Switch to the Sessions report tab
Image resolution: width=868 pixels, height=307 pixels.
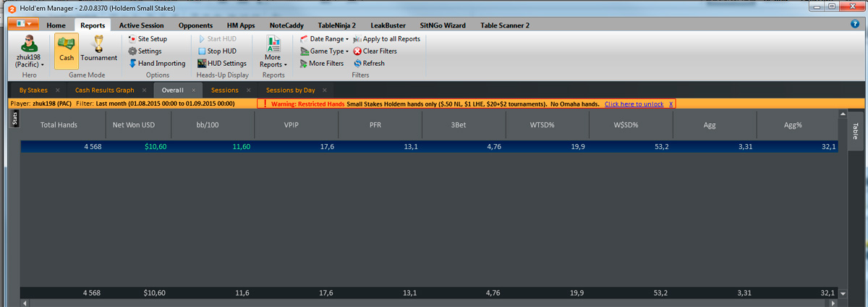(224, 91)
